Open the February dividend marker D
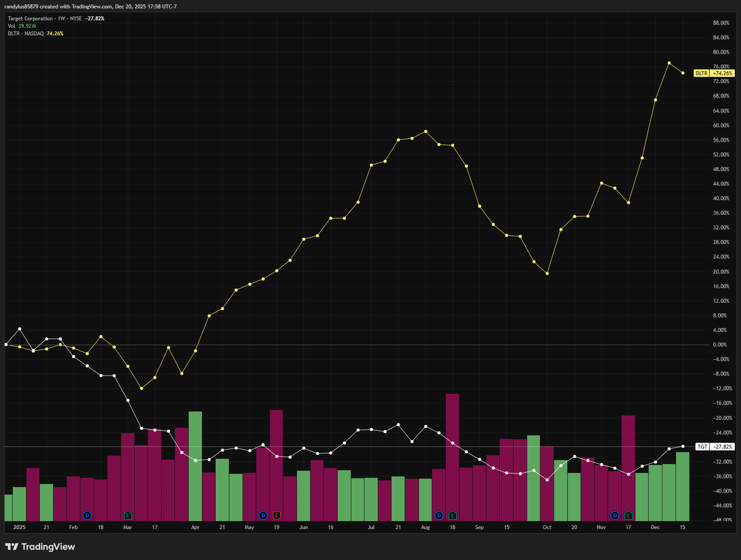The image size is (741, 560). 87,515
